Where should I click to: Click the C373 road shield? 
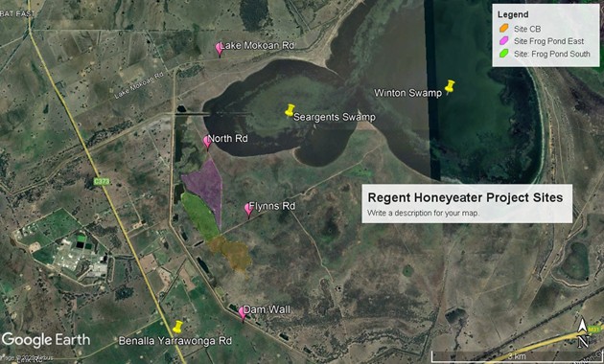coord(102,181)
